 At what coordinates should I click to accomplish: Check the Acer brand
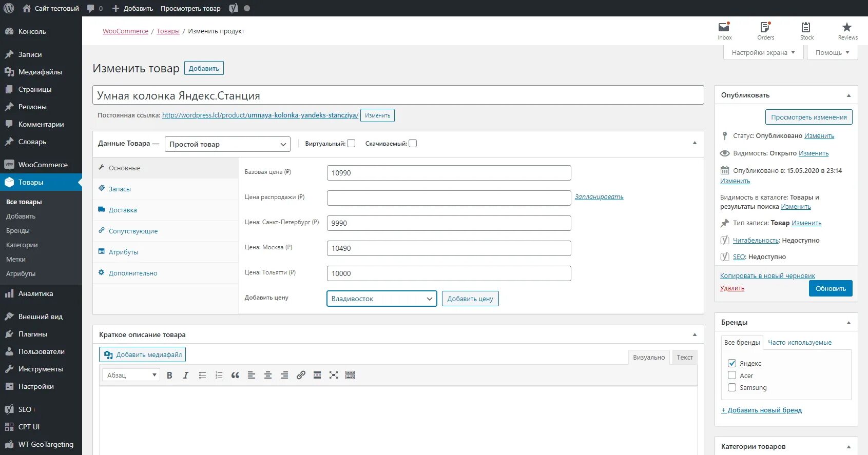click(x=732, y=375)
